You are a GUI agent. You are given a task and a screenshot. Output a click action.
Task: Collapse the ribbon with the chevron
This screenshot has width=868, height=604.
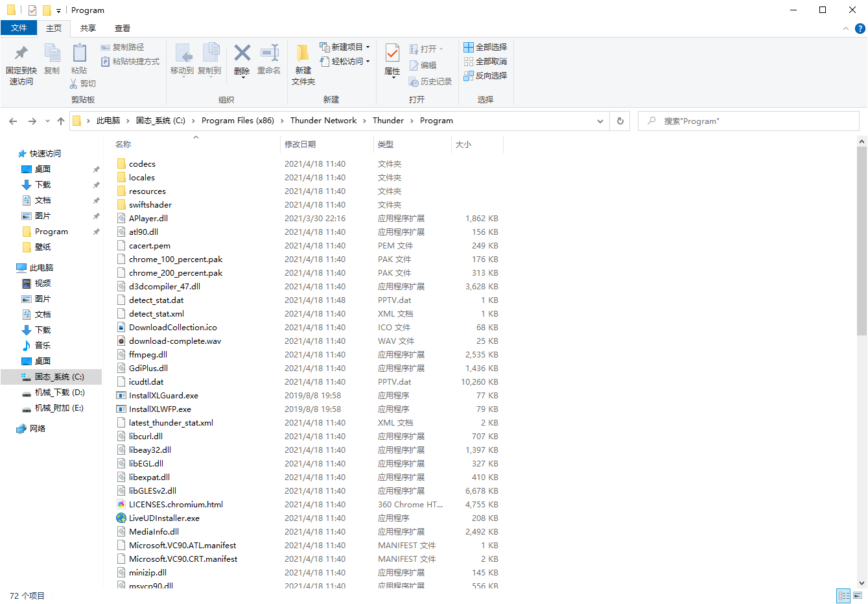click(x=845, y=29)
